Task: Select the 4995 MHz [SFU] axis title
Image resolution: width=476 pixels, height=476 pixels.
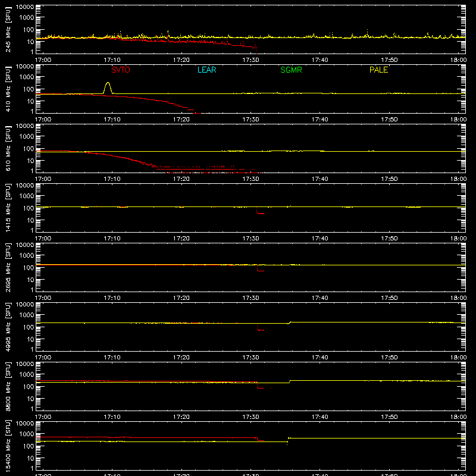Action: point(8,327)
